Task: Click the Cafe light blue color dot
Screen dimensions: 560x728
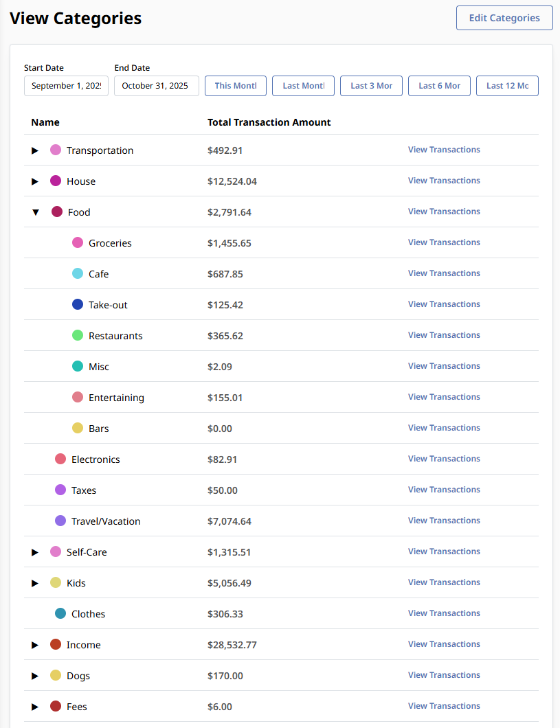Action: click(78, 273)
